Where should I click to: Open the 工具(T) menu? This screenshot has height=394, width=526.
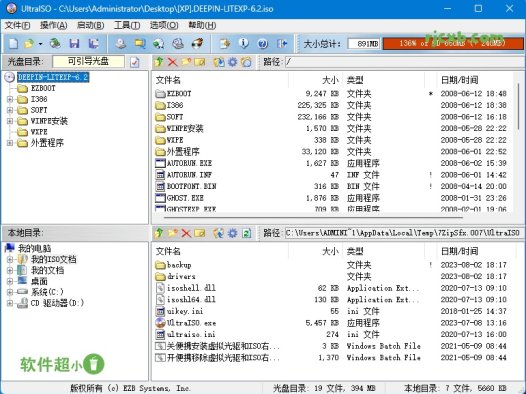tap(127, 25)
